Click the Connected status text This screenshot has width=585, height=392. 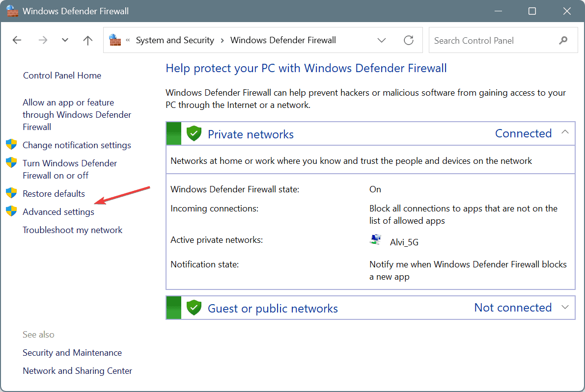coord(524,133)
